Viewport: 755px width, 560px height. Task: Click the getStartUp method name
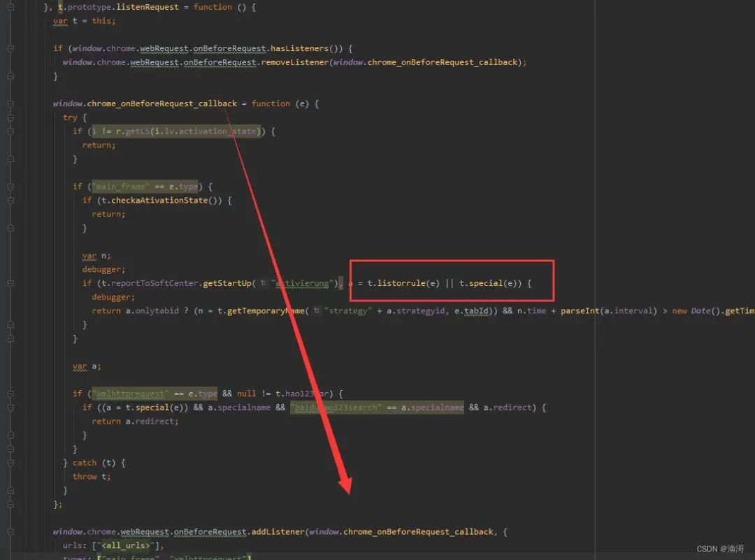click(226, 283)
